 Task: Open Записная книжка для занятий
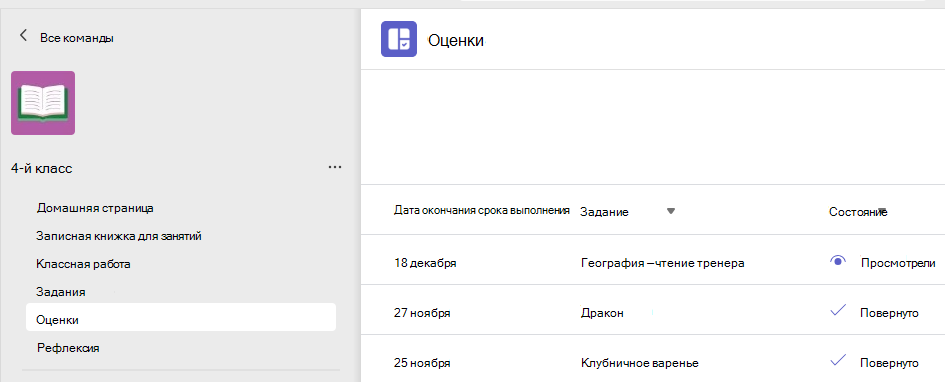tap(119, 236)
